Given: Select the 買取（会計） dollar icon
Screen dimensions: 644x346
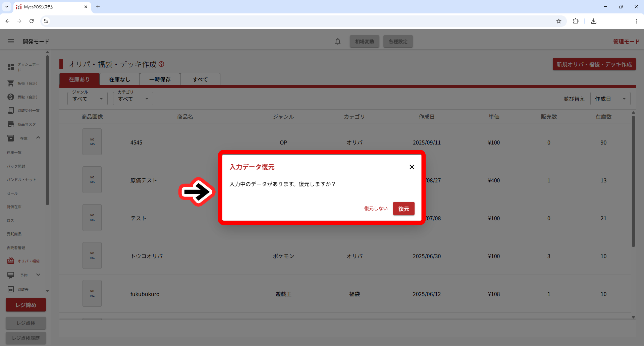Looking at the screenshot, I should point(11,97).
